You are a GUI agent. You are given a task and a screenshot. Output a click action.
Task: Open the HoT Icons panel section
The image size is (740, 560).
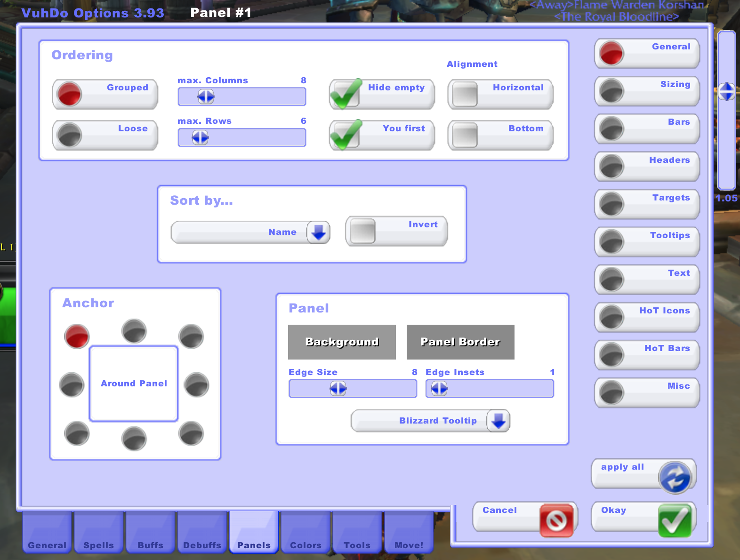pyautogui.click(x=647, y=317)
